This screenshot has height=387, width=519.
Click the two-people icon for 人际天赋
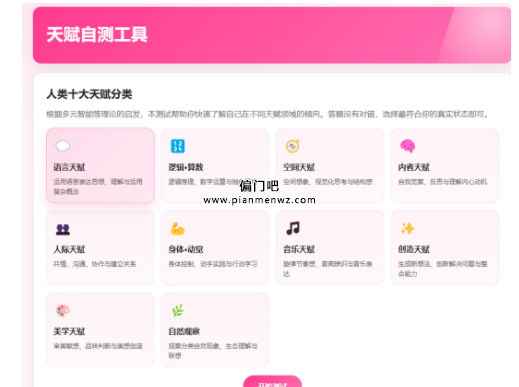click(63, 229)
